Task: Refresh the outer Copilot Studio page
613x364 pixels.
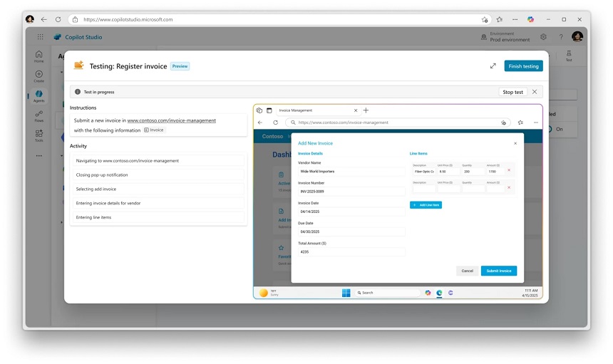Action: pyautogui.click(x=58, y=19)
